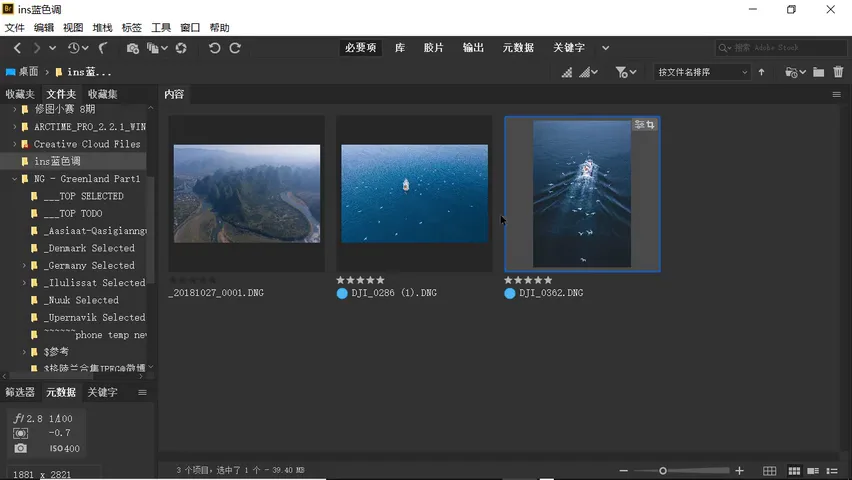
Task: Lock thumbnail grid view
Action: [x=769, y=471]
